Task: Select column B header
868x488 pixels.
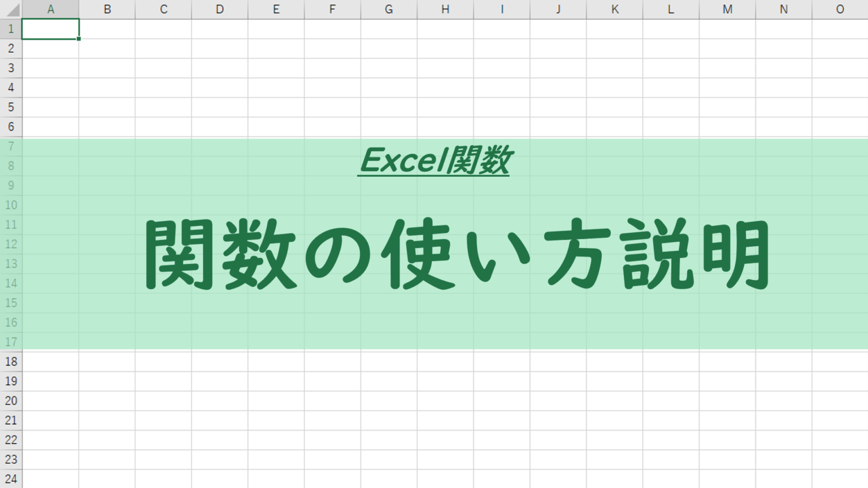Action: (107, 10)
